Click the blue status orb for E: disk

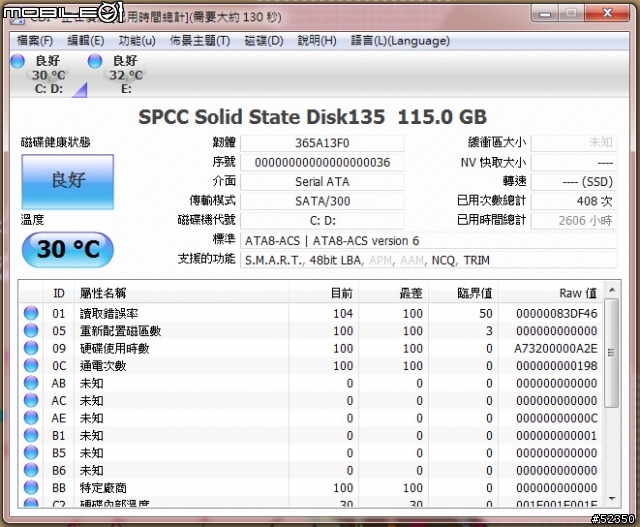(x=95, y=61)
